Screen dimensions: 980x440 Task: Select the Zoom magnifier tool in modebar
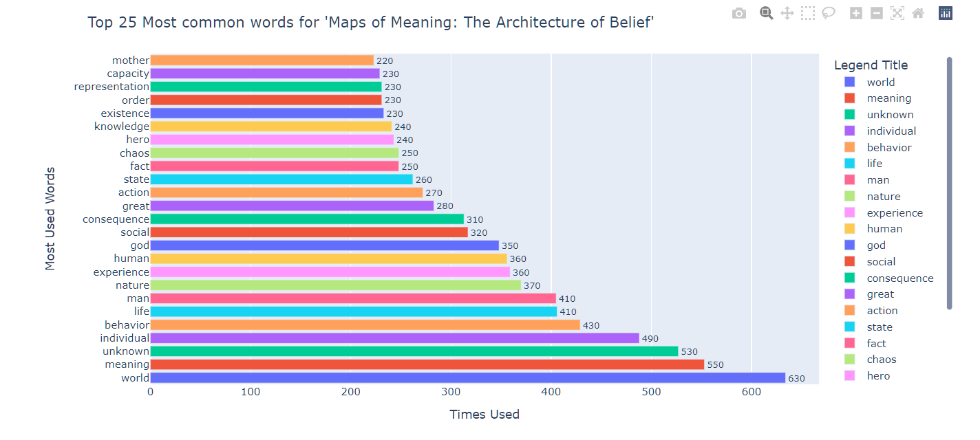click(766, 12)
